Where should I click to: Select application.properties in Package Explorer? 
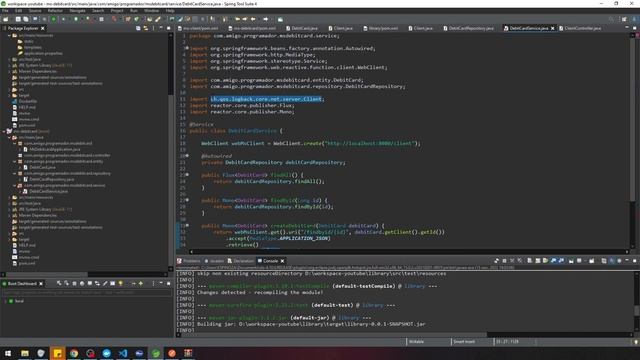pyautogui.click(x=43, y=53)
